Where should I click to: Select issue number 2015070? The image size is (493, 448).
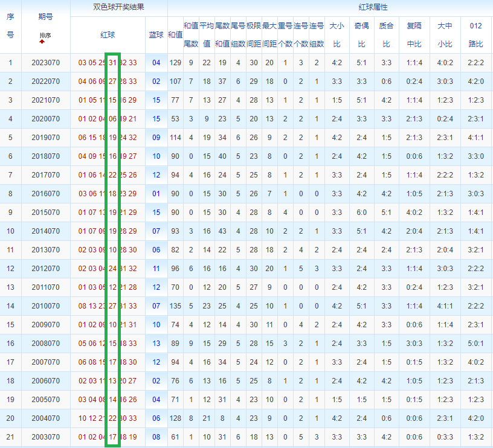coord(45,213)
